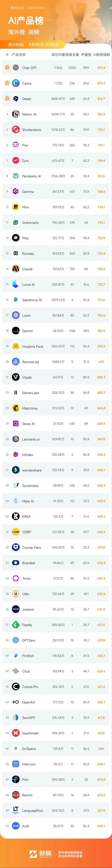The image size is (112, 868).
Task: Open the Poe app icon
Action: [16, 145]
